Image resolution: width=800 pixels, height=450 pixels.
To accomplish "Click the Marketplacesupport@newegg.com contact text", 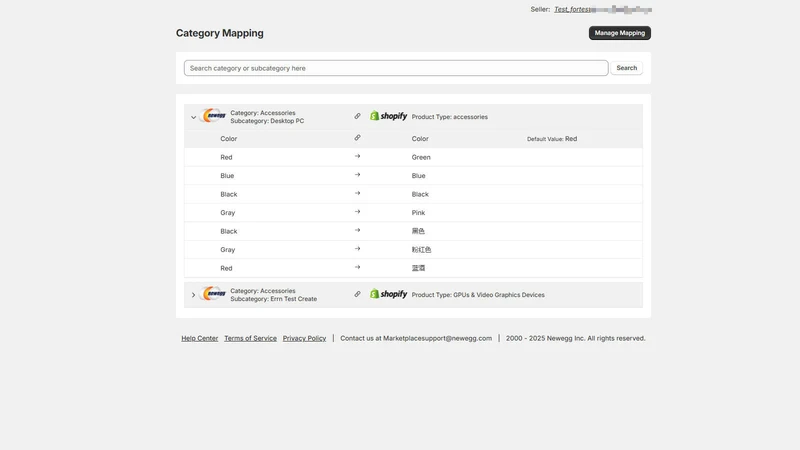I will (x=437, y=338).
